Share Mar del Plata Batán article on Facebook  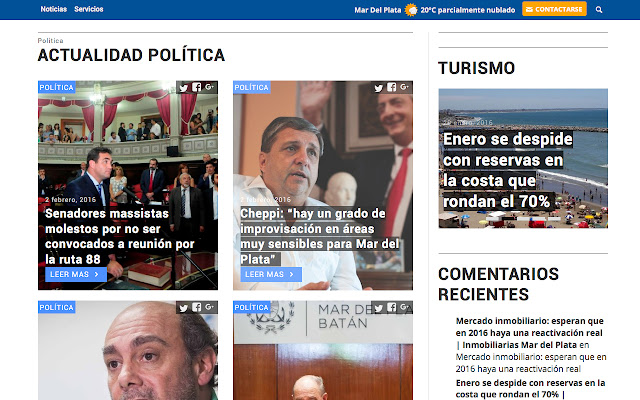[392, 307]
